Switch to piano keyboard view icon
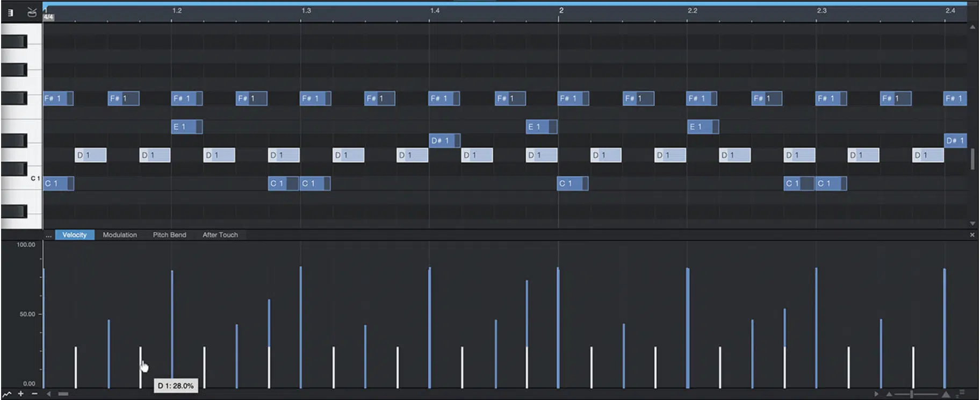Viewport: 980px width, 400px height. [10, 12]
